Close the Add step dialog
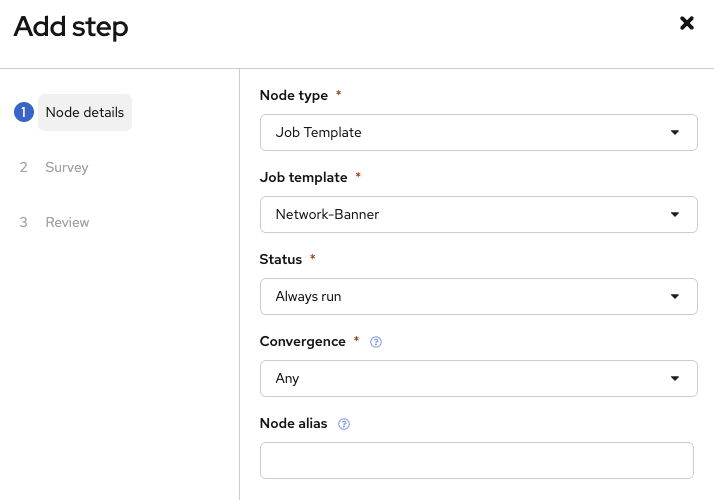 pyautogui.click(x=687, y=23)
